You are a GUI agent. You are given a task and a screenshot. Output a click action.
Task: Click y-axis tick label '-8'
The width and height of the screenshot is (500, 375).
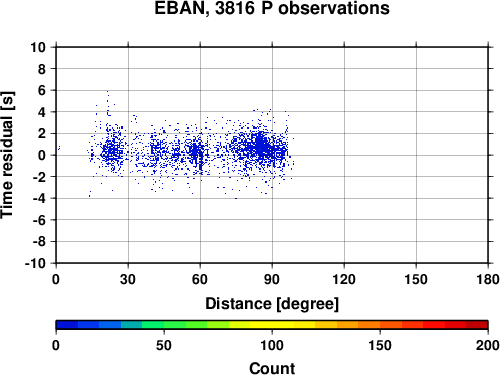coord(39,242)
